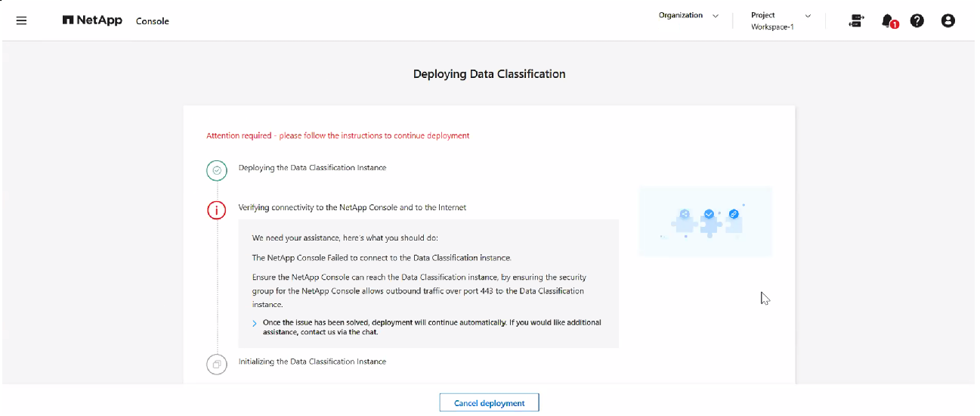Expand the 'Once the issue has been solved' chevron

coord(255,324)
